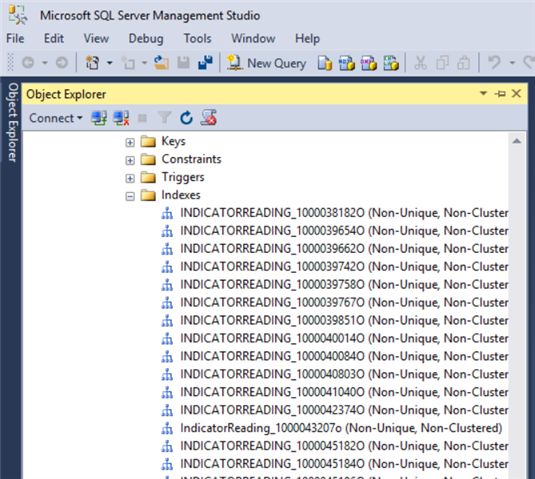Open Object Explorer window position dropdown
The height and width of the screenshot is (479, 535).
point(483,93)
